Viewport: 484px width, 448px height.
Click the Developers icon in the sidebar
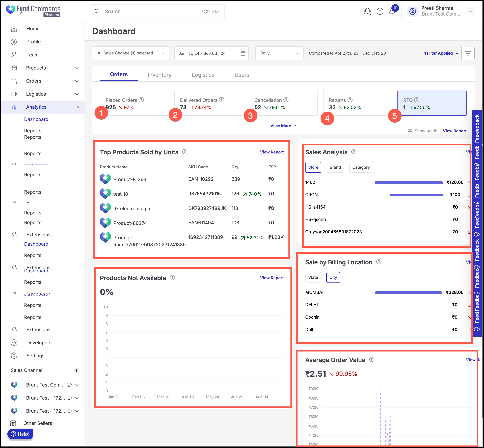(14, 343)
